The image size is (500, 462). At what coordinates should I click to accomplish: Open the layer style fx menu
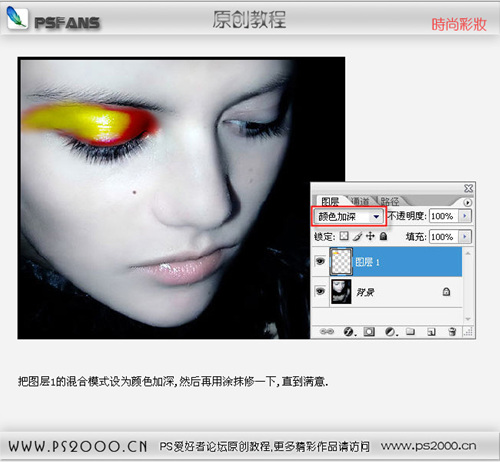click(349, 332)
